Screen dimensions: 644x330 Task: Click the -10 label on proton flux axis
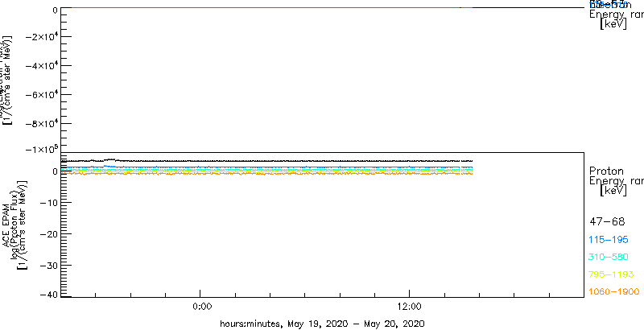(x=48, y=202)
